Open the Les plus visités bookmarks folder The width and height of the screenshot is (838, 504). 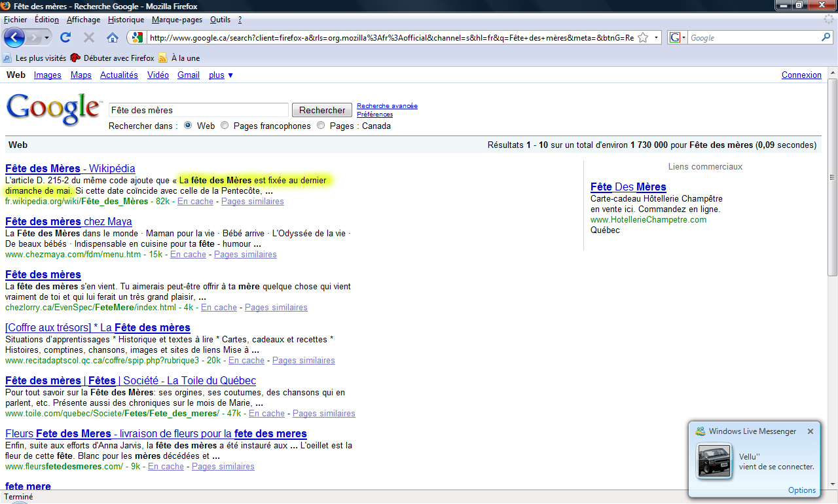[35, 58]
